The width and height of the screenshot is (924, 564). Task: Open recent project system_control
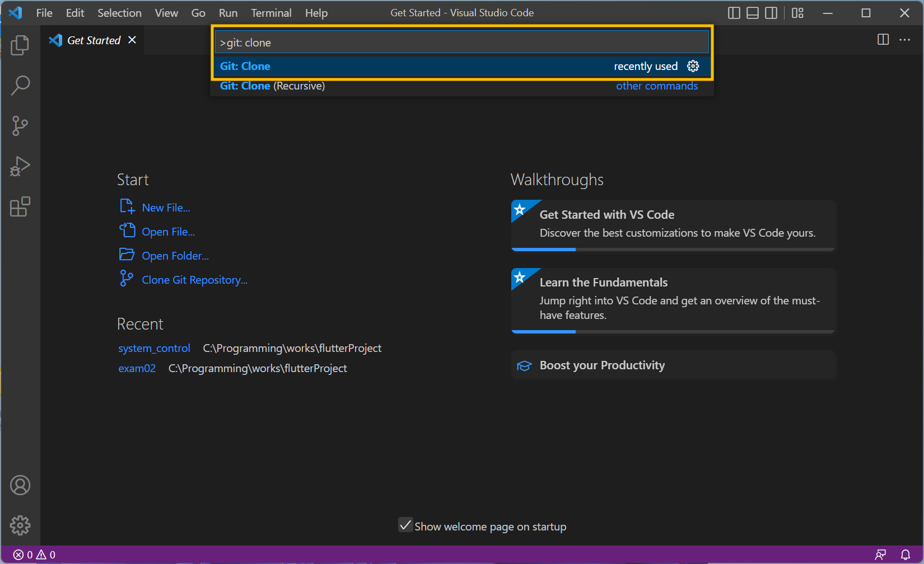click(x=154, y=348)
